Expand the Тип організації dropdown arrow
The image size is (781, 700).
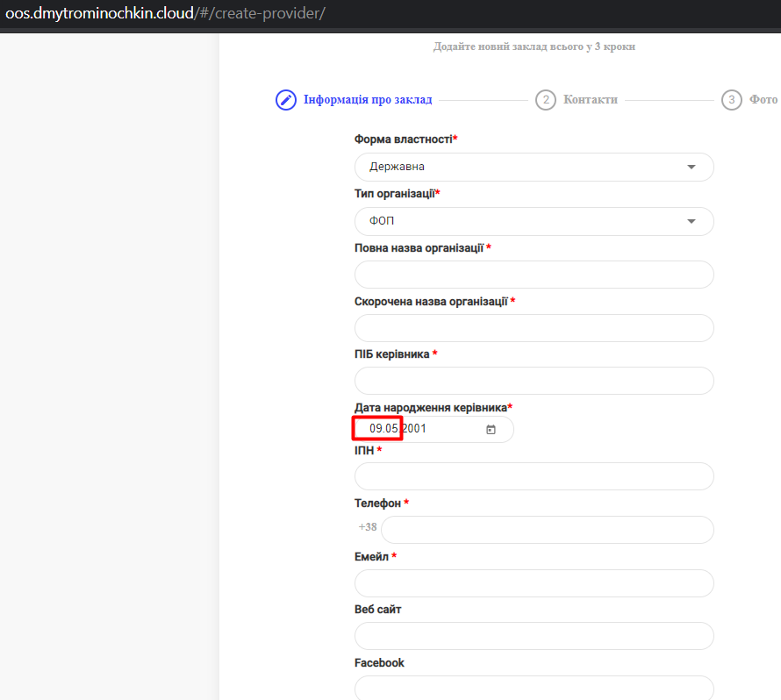pos(691,221)
